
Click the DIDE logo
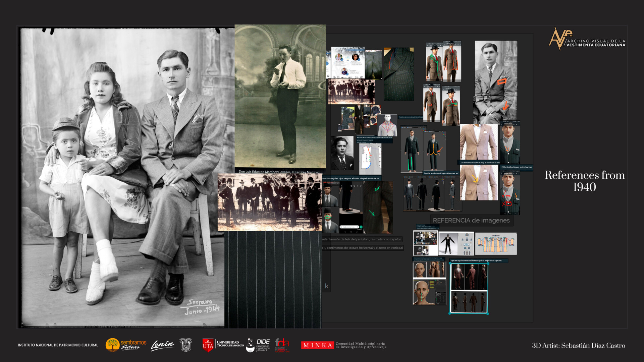(x=259, y=345)
